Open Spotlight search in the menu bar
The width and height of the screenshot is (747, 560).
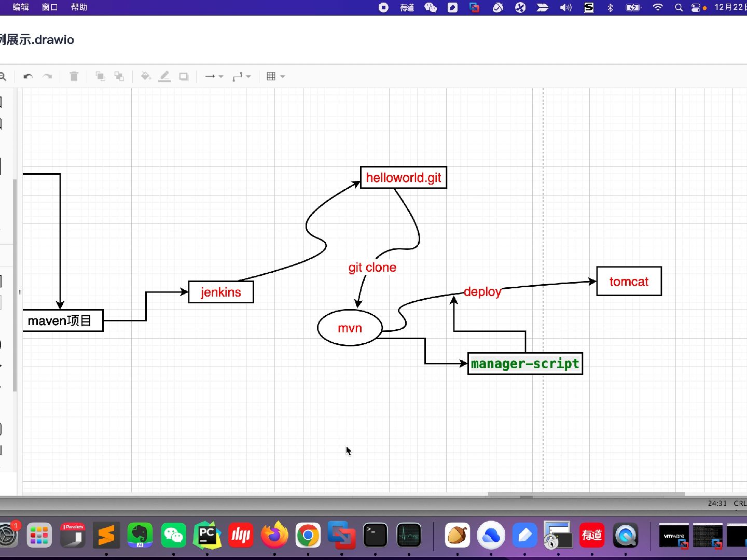point(679,7)
